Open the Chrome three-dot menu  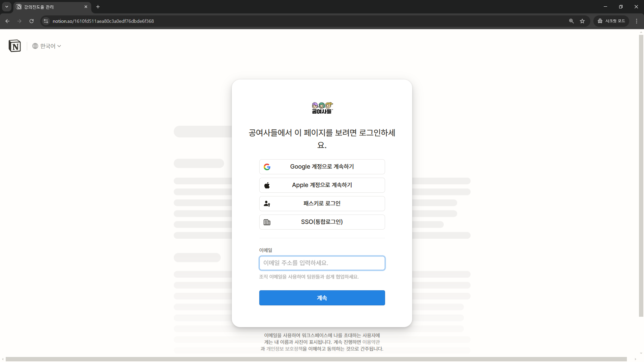(x=637, y=21)
